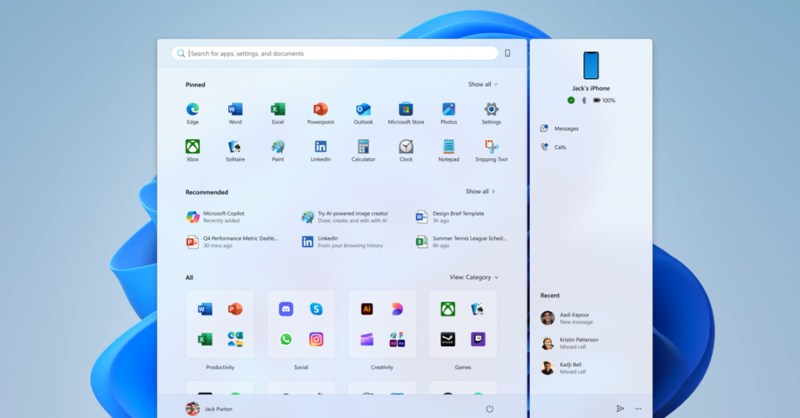Open the Design Brief Template document

(x=450, y=217)
